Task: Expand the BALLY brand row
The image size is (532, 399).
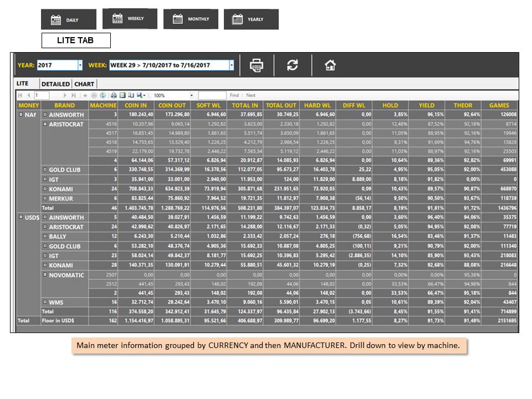Action: coord(45,236)
